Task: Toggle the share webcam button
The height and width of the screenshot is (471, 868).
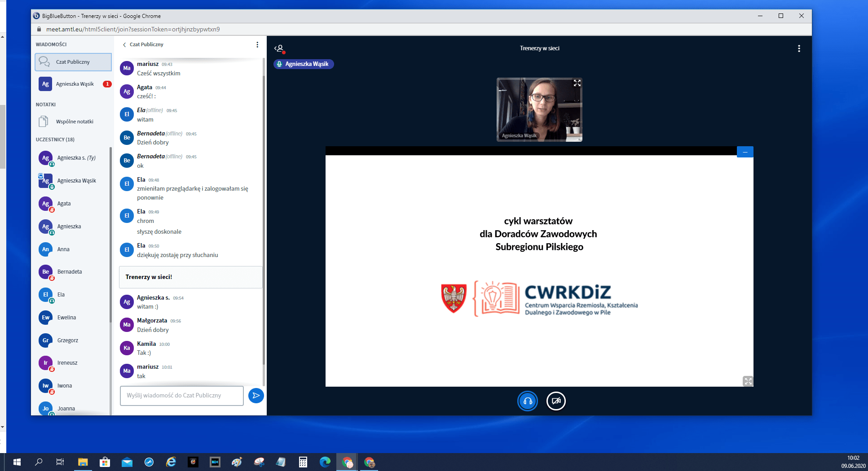Action: pyautogui.click(x=556, y=401)
